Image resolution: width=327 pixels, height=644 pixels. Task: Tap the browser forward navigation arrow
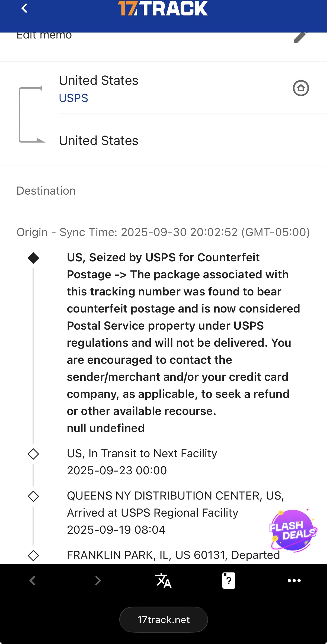point(98,581)
